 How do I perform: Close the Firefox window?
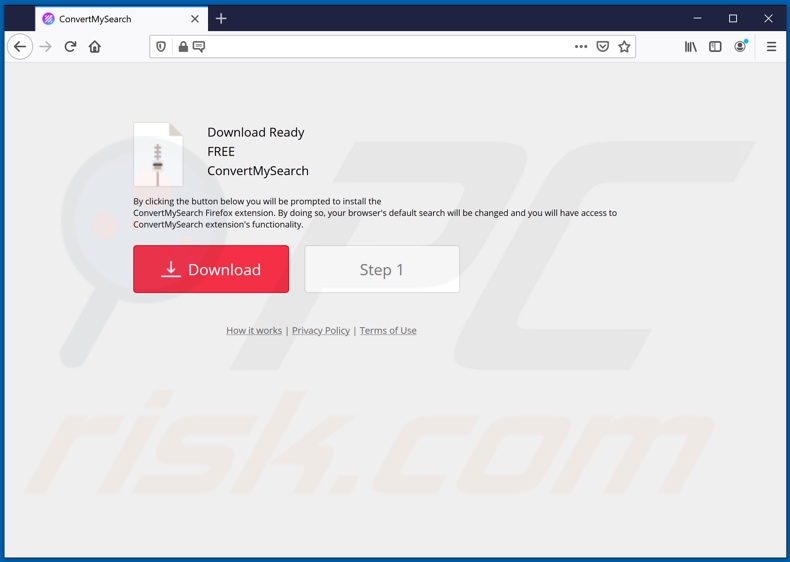[768, 19]
